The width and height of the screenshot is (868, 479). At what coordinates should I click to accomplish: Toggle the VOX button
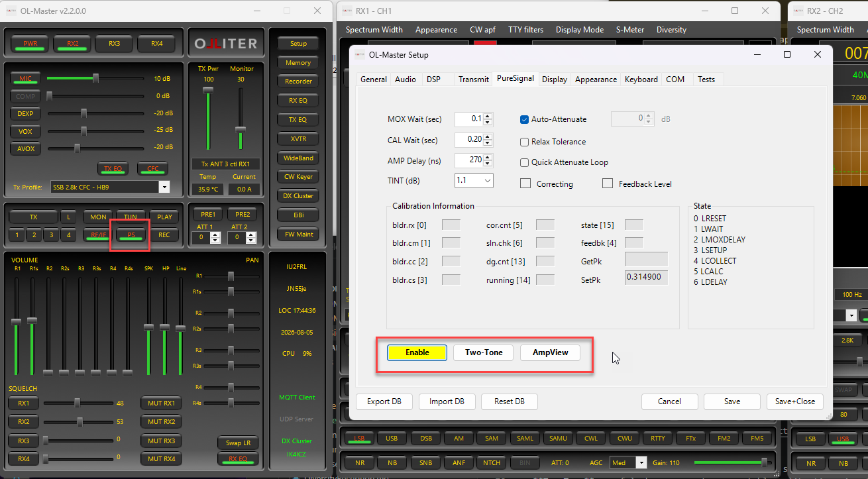25,131
